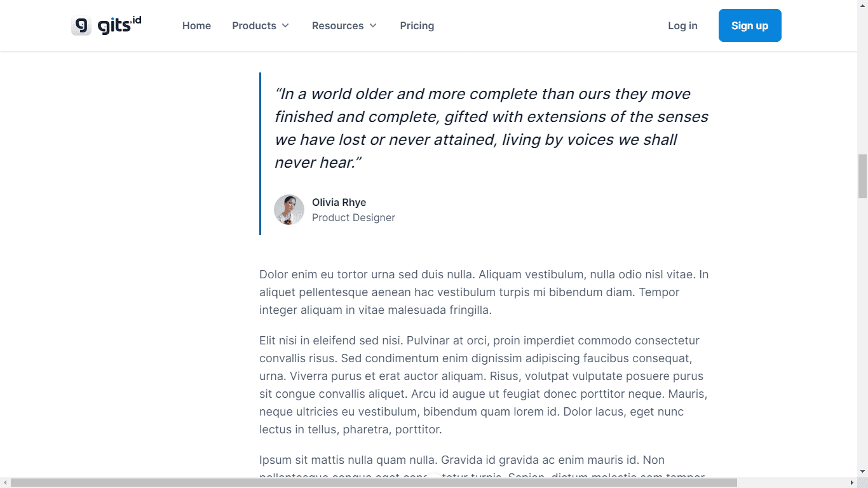This screenshot has width=868, height=488.
Task: Click the scroll left arrow
Action: pyautogui.click(x=5, y=483)
